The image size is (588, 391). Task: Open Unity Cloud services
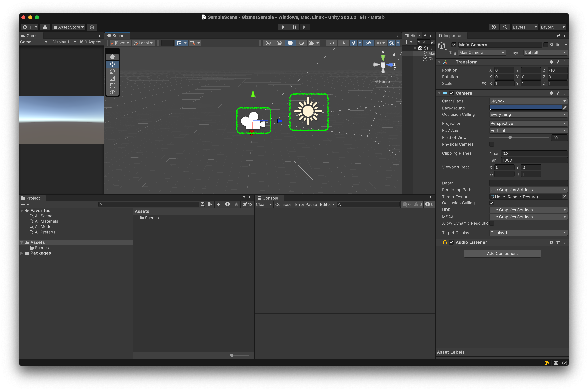tap(45, 27)
